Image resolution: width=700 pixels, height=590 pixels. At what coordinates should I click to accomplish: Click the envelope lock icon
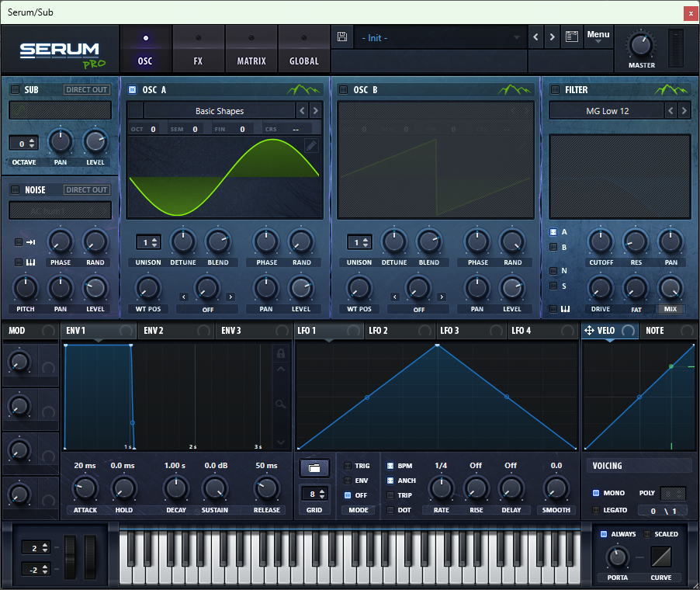click(281, 354)
